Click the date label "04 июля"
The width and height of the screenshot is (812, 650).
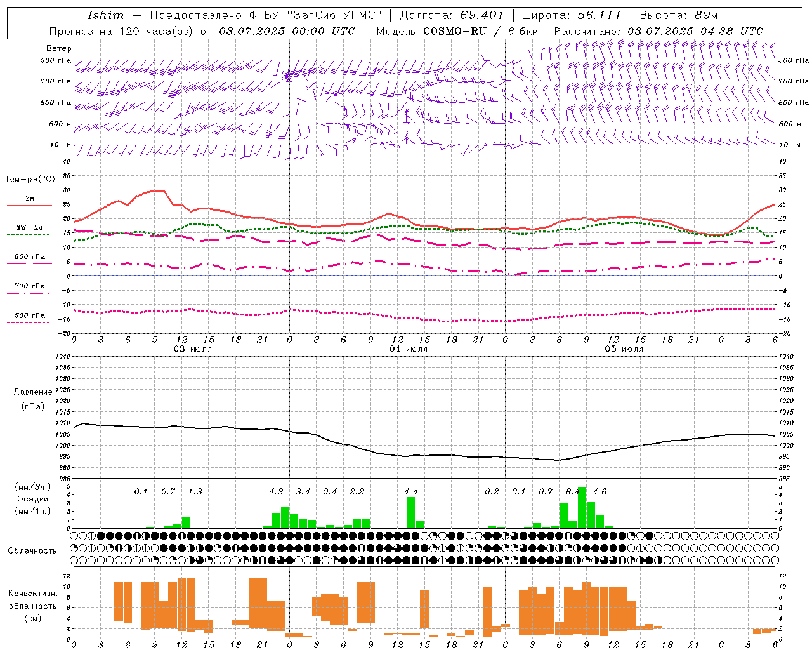click(x=409, y=349)
